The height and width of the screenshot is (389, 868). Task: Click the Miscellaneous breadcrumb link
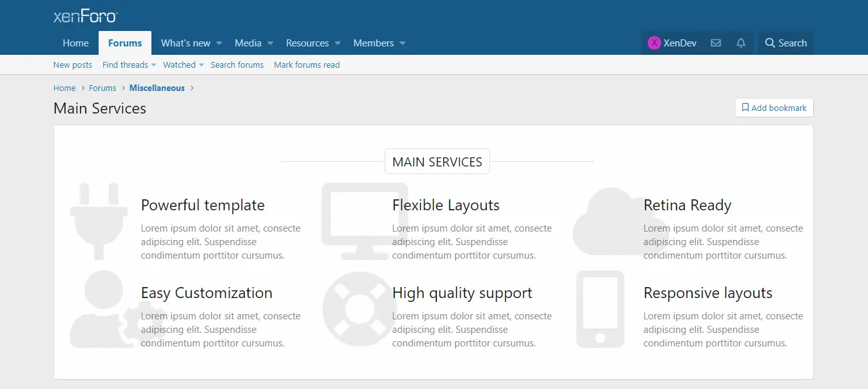tap(157, 88)
